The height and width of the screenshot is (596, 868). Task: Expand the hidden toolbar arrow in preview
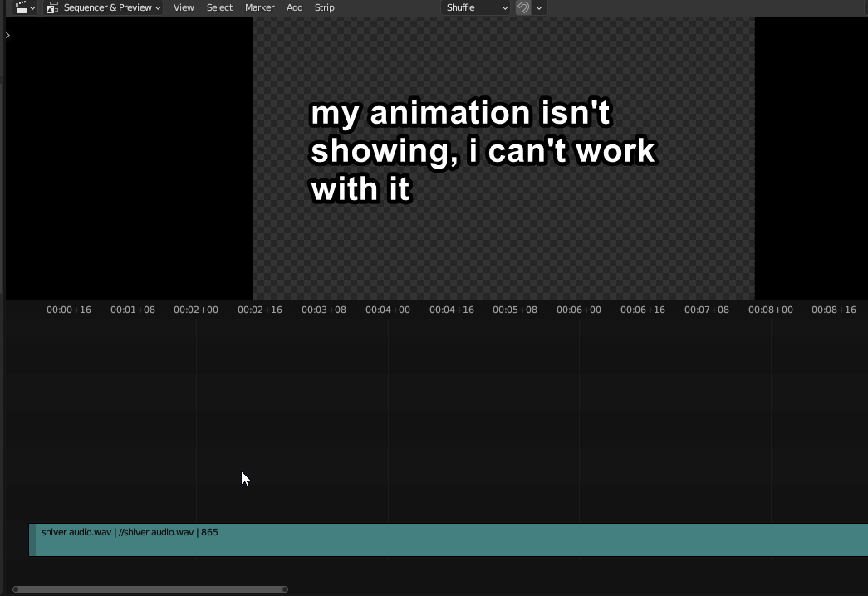(x=7, y=35)
